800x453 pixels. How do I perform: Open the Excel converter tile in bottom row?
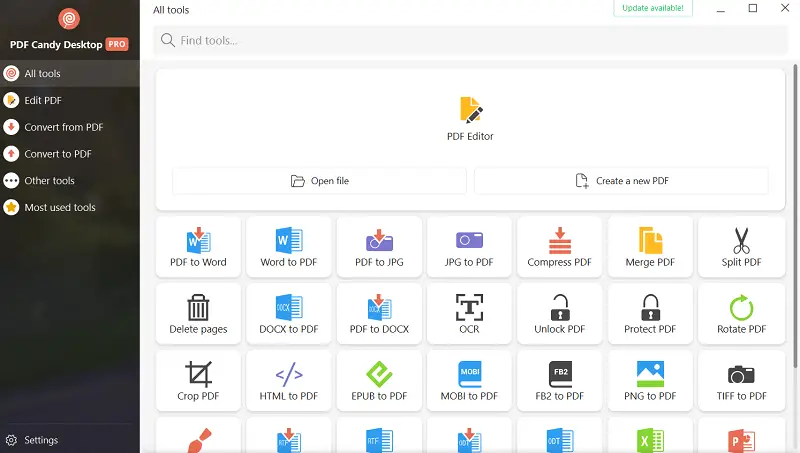[x=650, y=435]
